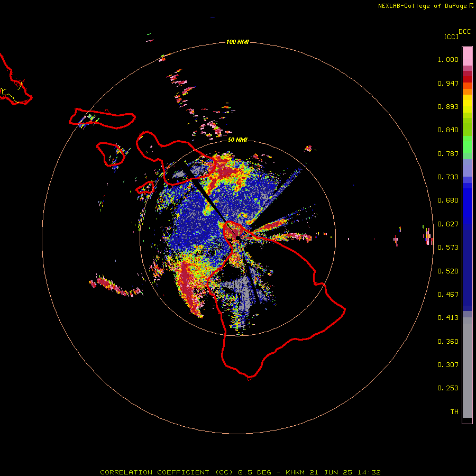Screen dimensions: 476x476
Task: Click the bright green segment of the color bar
Action: 467,144
